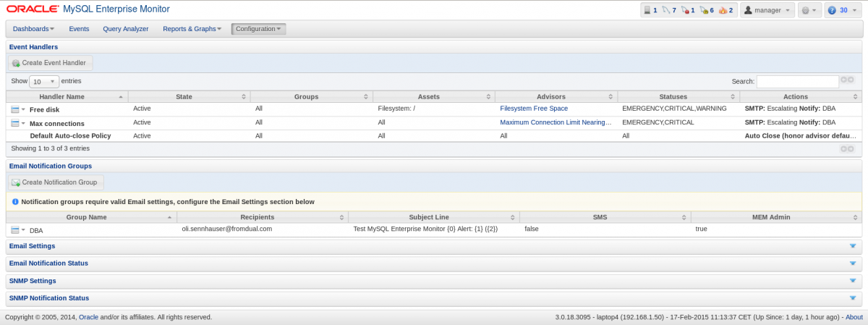Sort by Groups column header
Screen dimensions: 868x325
tap(312, 96)
